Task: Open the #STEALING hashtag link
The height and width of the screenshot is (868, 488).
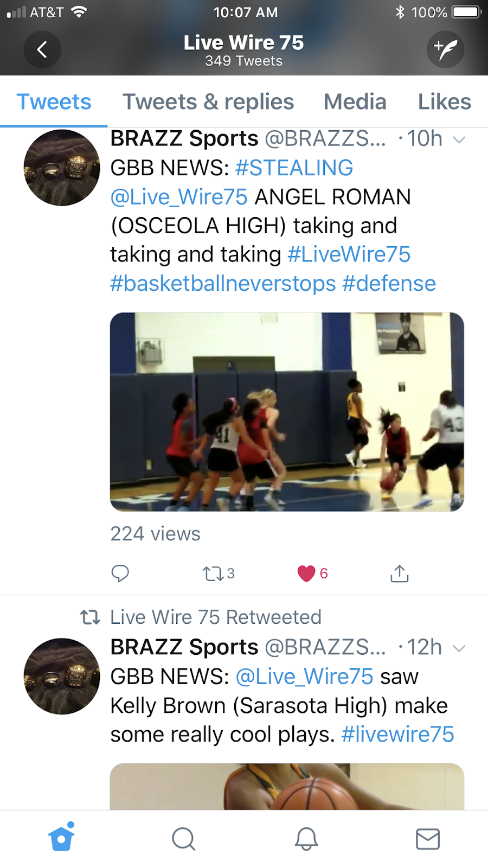Action: pos(294,168)
